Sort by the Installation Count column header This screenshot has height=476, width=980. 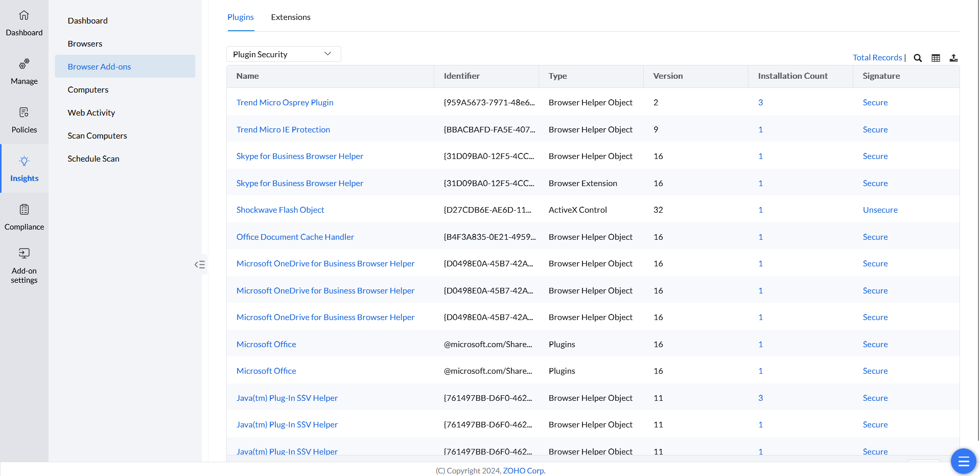coord(792,76)
